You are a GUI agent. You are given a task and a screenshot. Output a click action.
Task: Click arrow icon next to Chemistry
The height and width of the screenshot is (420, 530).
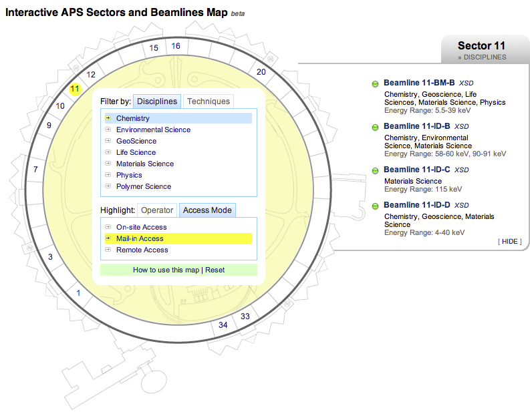point(108,118)
